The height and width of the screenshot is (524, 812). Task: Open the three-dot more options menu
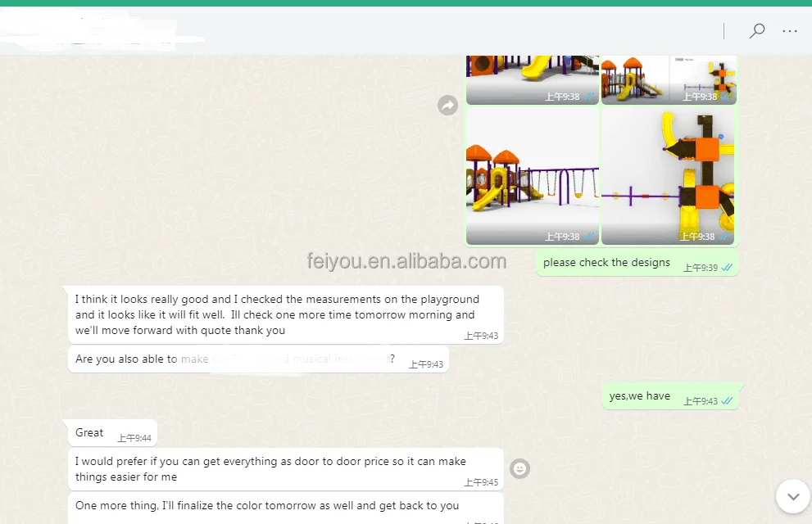790,32
